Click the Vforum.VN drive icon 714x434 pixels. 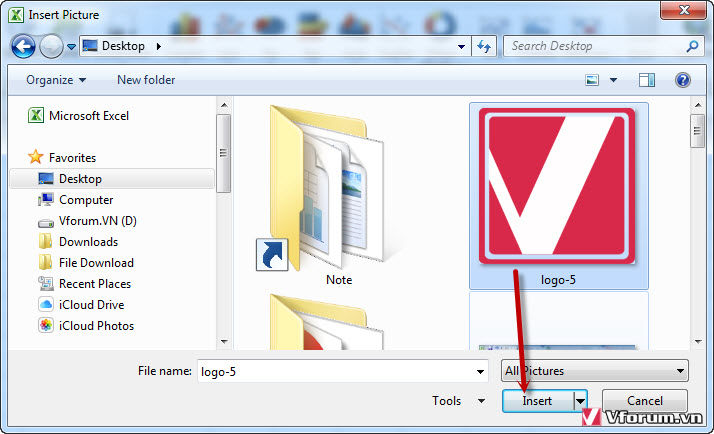[46, 223]
